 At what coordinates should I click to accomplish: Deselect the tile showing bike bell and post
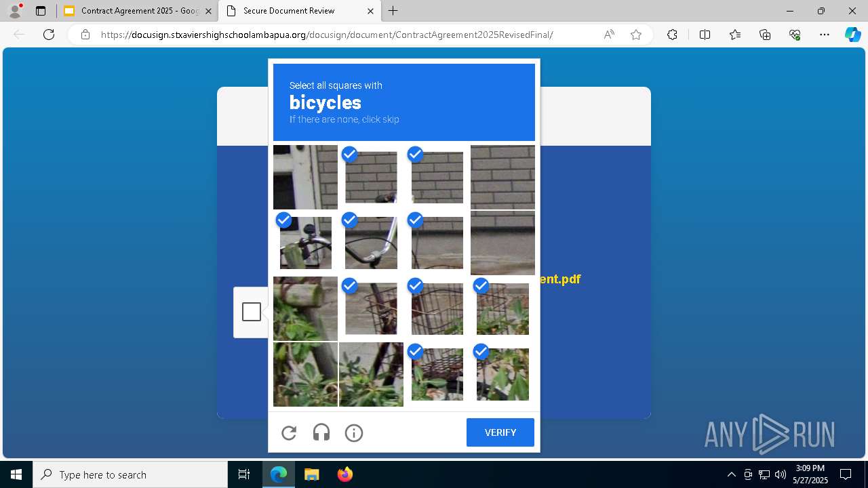[x=305, y=243]
